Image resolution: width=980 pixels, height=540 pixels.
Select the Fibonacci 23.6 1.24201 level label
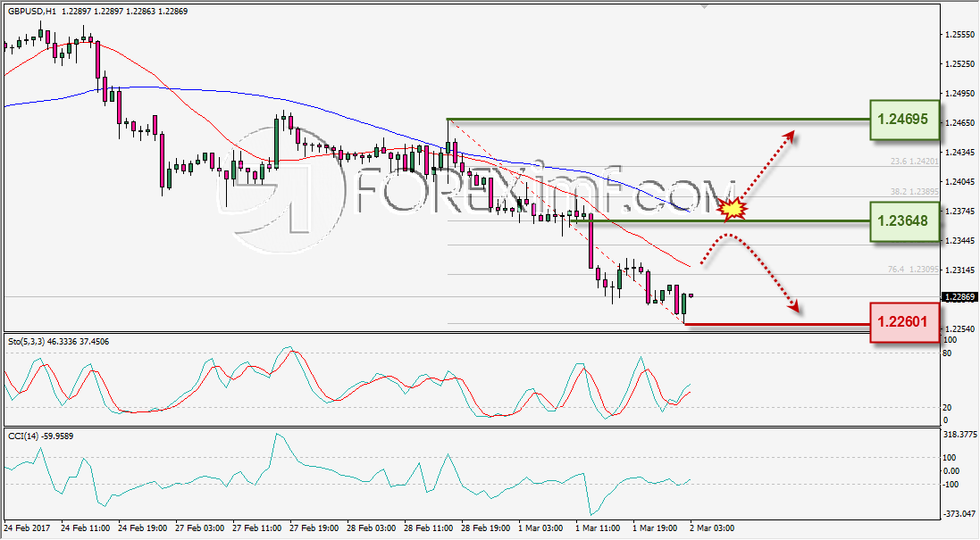pos(914,161)
